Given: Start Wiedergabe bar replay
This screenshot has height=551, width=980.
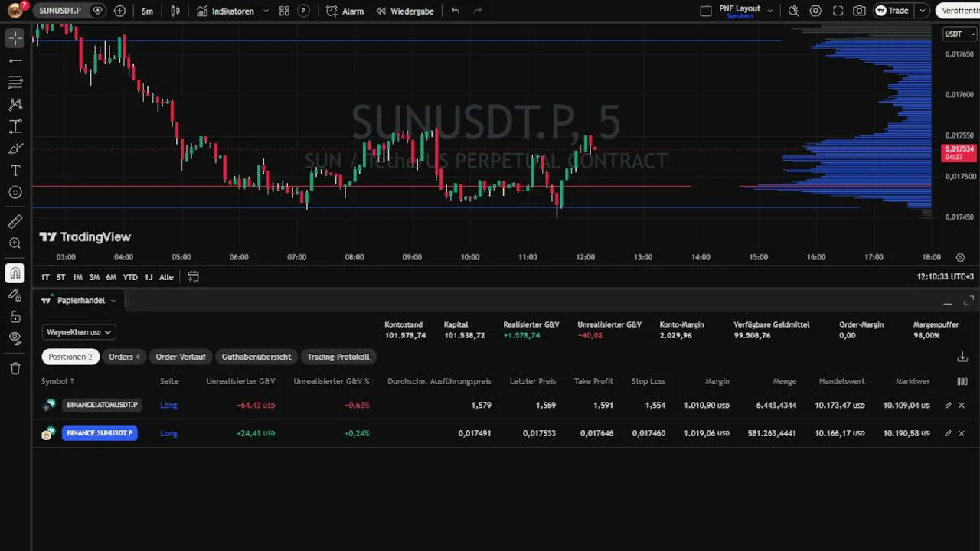Looking at the screenshot, I should coord(404,11).
